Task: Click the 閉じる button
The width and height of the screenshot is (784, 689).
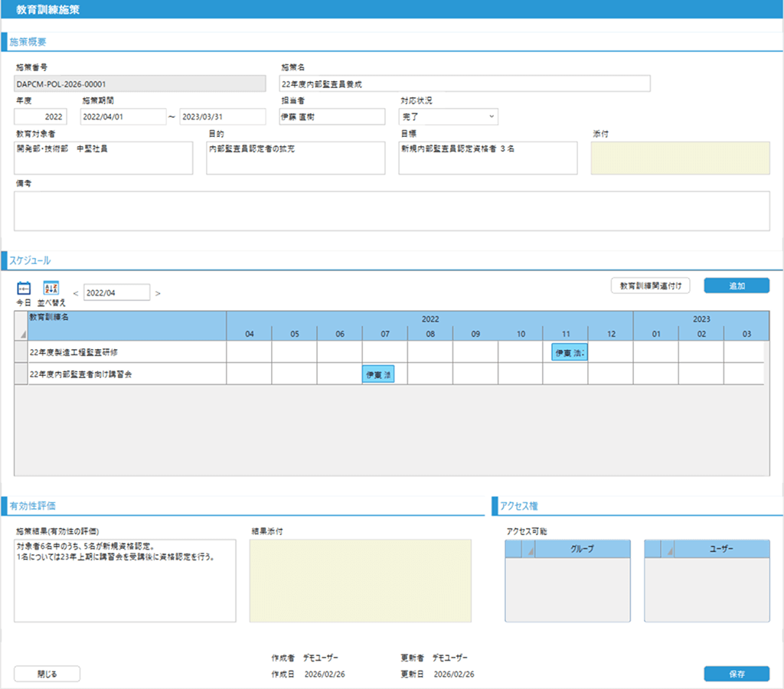Action: coord(47,674)
